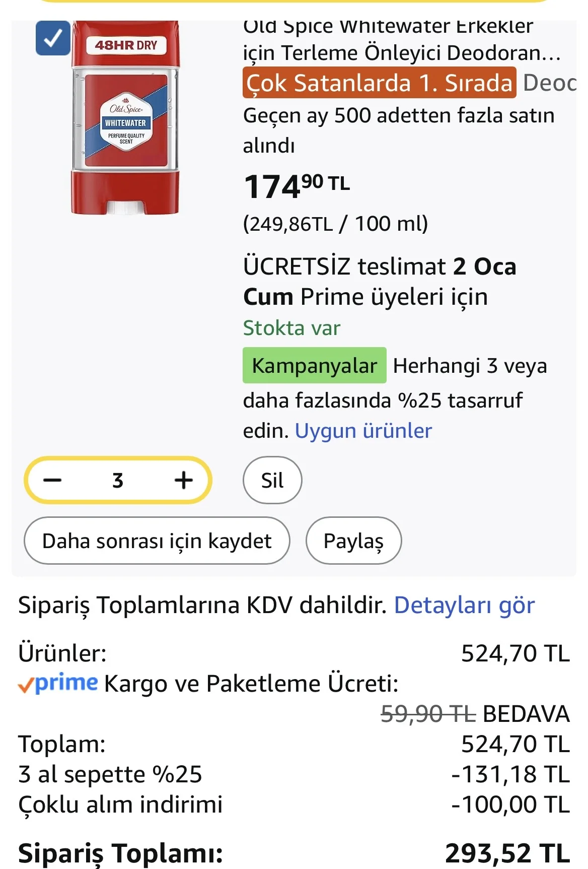Open the 'Detayları gör' link
The width and height of the screenshot is (588, 869).
click(x=464, y=605)
